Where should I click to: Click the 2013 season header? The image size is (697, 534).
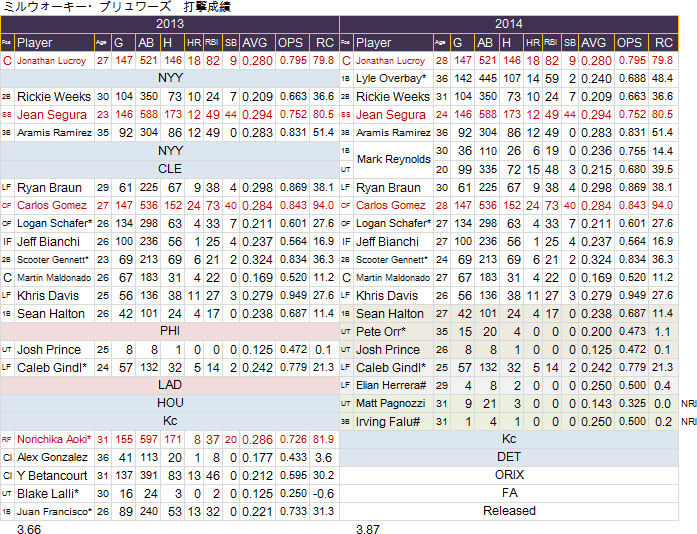tap(170, 24)
